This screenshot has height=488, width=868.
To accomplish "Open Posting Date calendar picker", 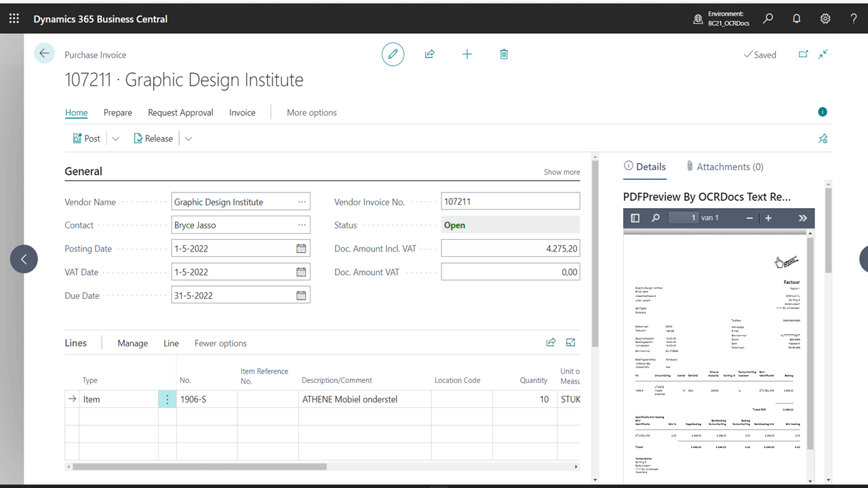I will coord(301,249).
